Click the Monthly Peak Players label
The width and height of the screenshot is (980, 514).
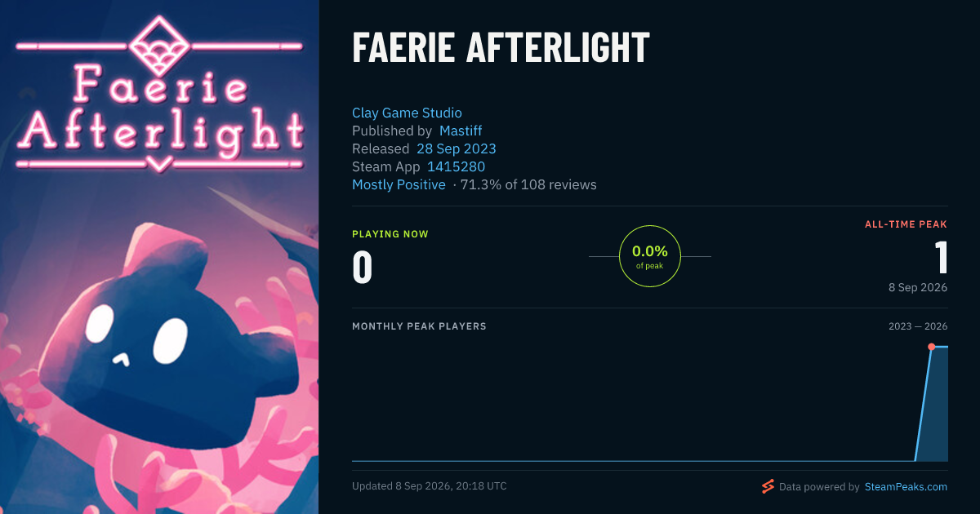(x=419, y=326)
